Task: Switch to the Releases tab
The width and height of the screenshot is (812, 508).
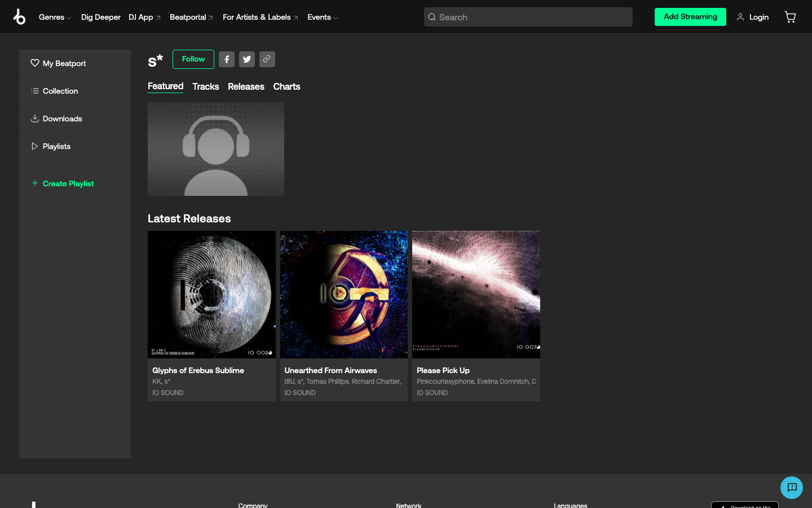Action: (246, 86)
